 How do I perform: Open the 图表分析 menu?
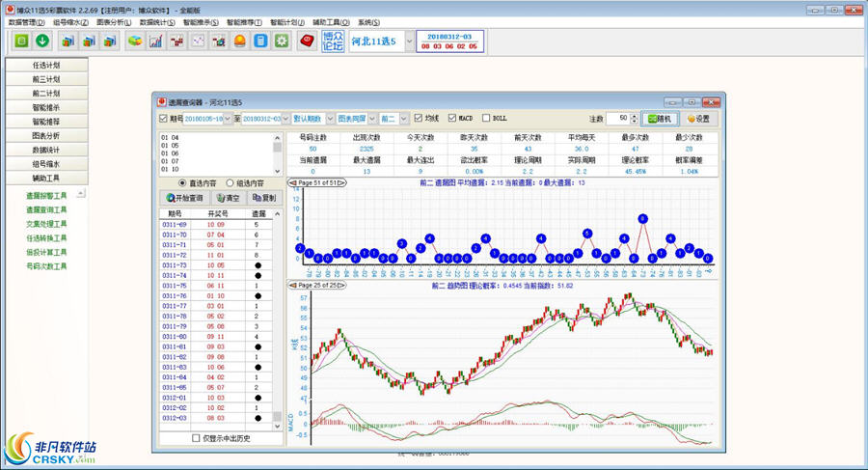click(x=115, y=21)
